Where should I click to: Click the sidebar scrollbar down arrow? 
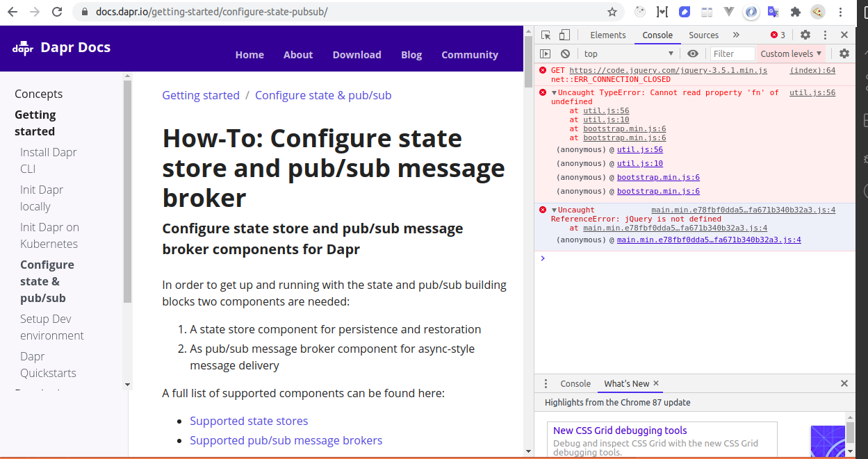coord(127,384)
